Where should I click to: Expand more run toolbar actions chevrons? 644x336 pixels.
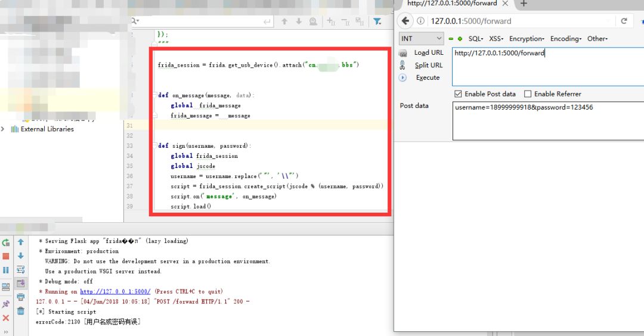coord(6,332)
